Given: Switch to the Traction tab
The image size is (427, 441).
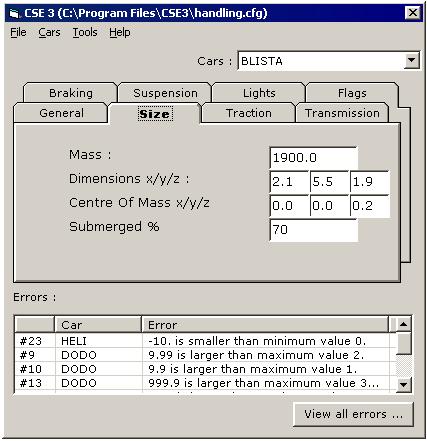Looking at the screenshot, I should pos(249,113).
